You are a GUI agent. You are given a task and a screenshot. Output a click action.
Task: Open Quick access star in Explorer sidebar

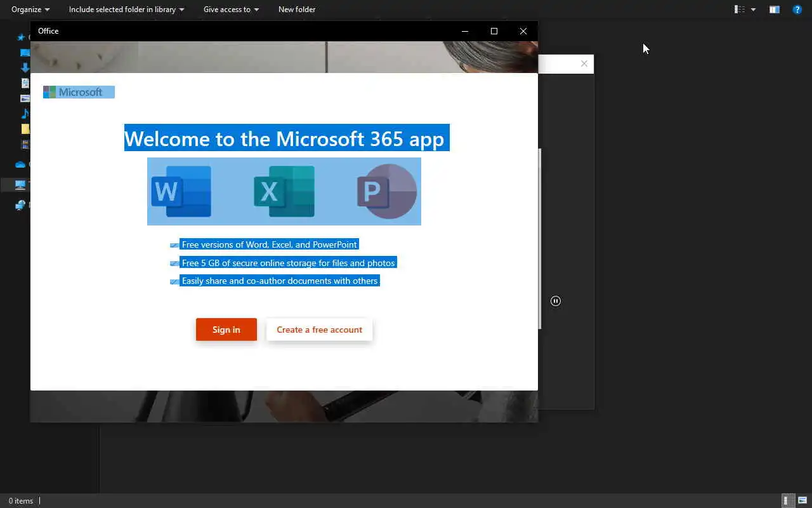[21, 37]
